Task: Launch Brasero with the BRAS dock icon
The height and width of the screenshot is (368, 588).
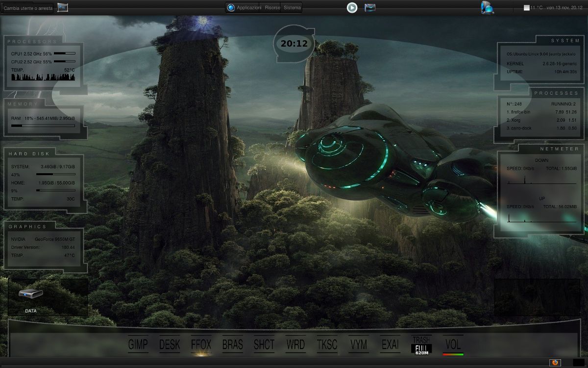Action: click(232, 344)
